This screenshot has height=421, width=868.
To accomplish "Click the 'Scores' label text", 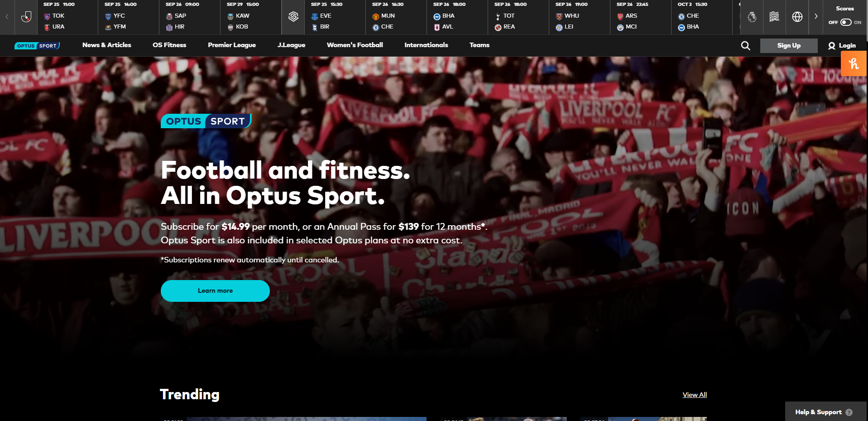I will click(845, 9).
